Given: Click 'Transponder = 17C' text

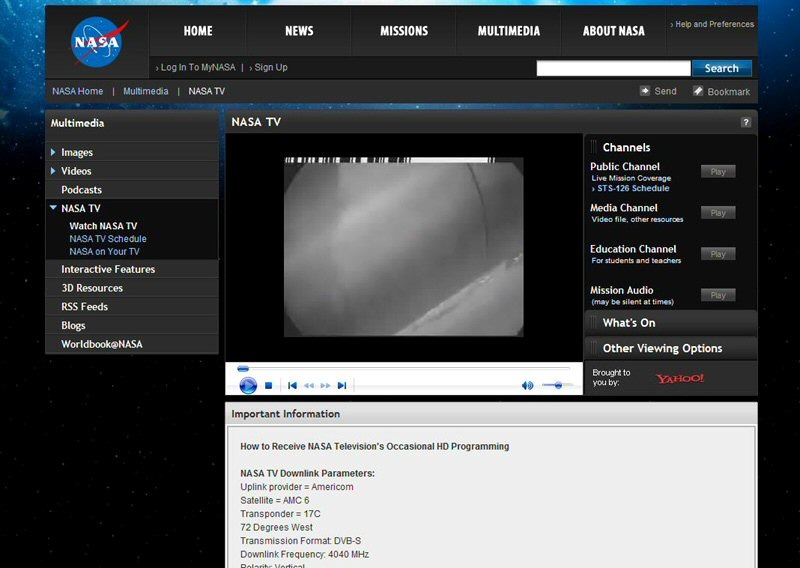Looking at the screenshot, I should pyautogui.click(x=281, y=514).
